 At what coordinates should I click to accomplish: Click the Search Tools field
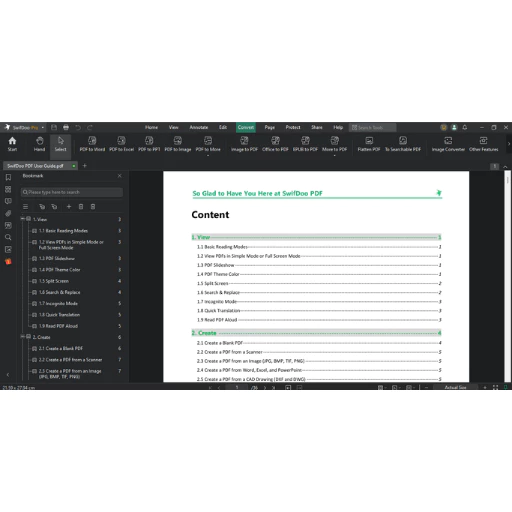[373, 127]
